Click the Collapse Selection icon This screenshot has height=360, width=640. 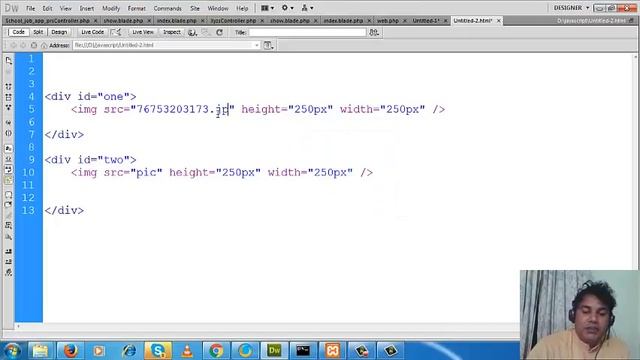click(9, 97)
